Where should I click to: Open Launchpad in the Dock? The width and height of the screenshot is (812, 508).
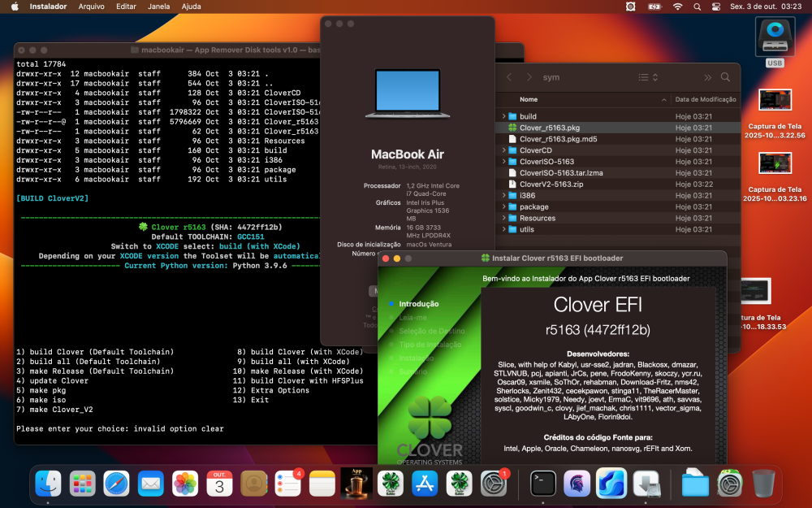tap(82, 484)
